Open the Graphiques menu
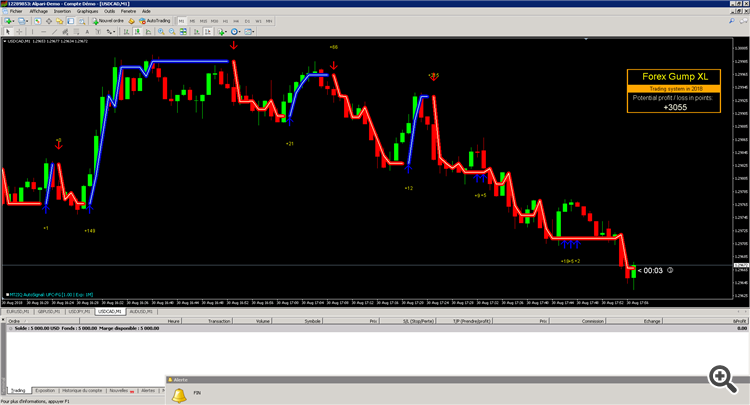The height and width of the screenshot is (405, 750). pos(88,11)
